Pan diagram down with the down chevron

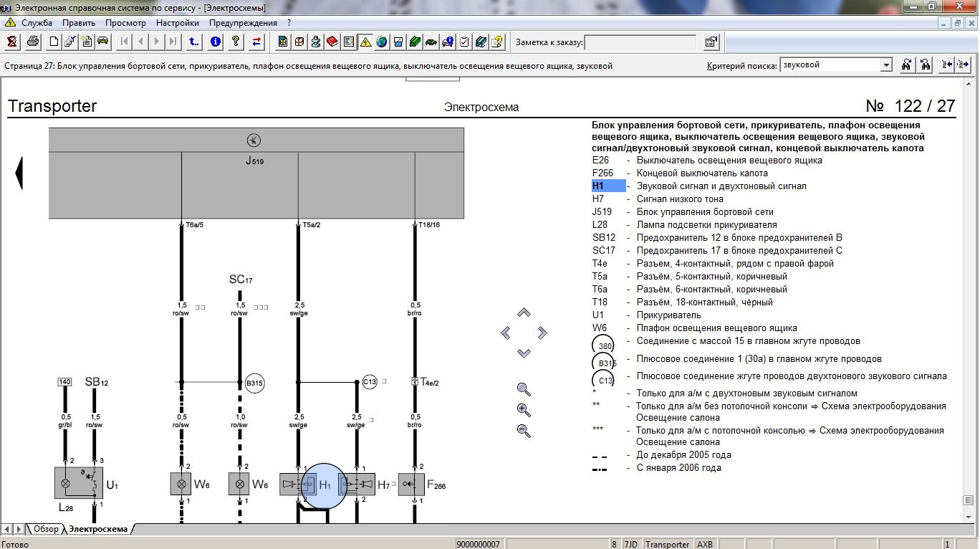click(524, 353)
